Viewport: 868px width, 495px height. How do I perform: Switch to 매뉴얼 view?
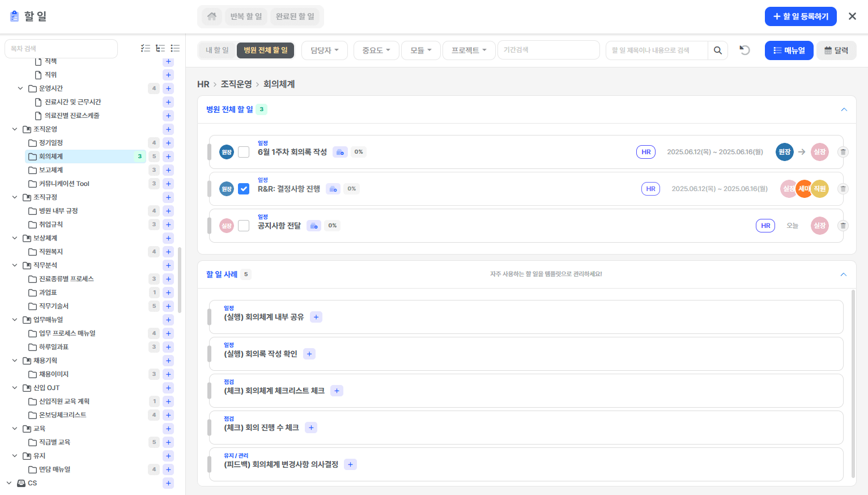[789, 50]
